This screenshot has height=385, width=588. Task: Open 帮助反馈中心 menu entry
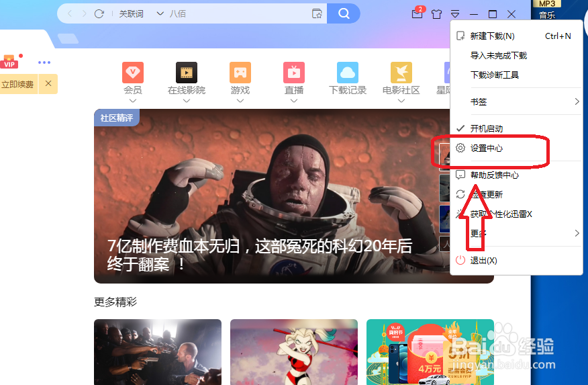click(x=516, y=175)
